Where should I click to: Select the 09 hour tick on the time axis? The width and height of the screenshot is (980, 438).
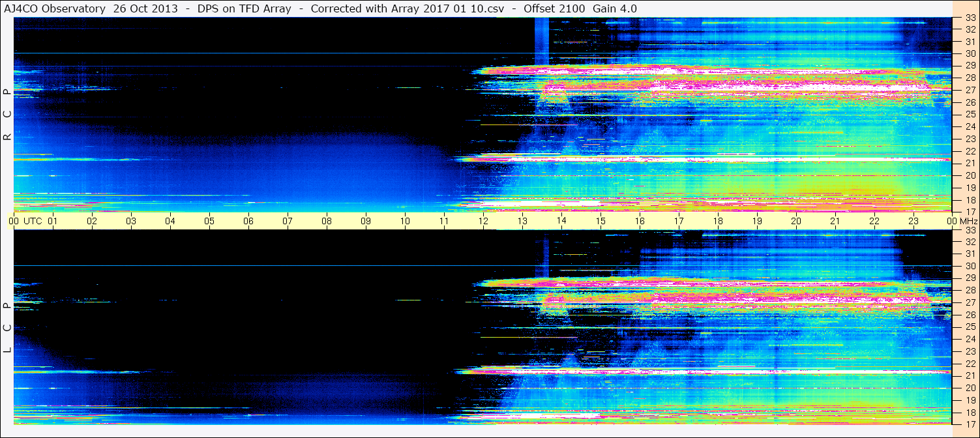click(366, 221)
